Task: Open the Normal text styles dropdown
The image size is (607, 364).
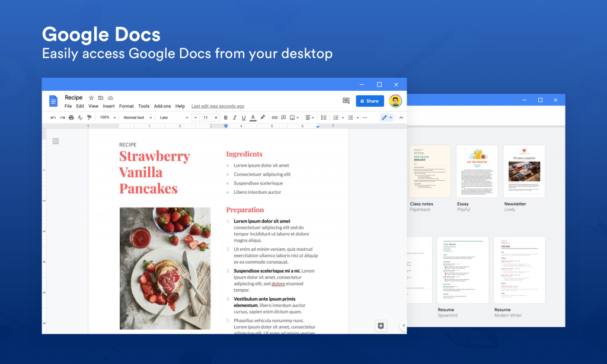Action: [138, 117]
